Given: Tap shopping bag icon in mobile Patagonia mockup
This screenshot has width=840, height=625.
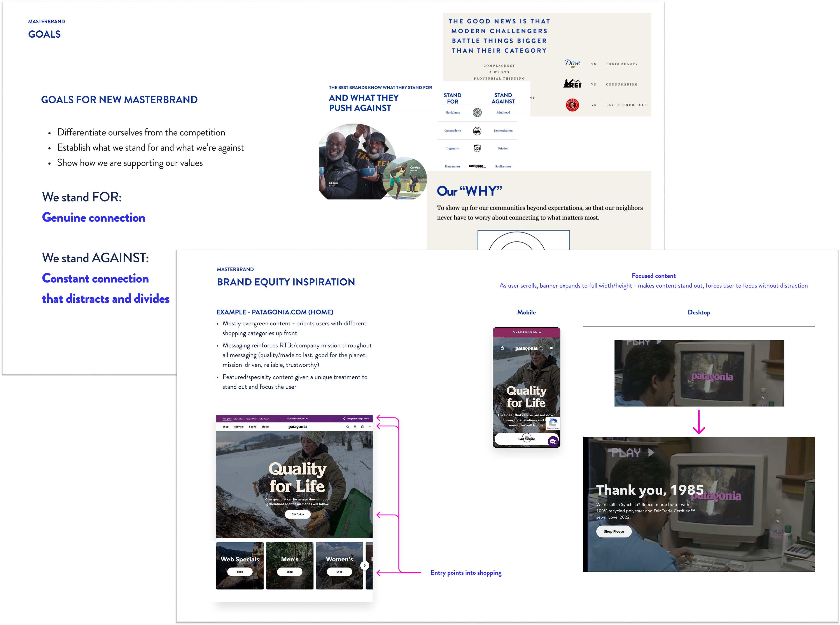Looking at the screenshot, I should tap(502, 348).
